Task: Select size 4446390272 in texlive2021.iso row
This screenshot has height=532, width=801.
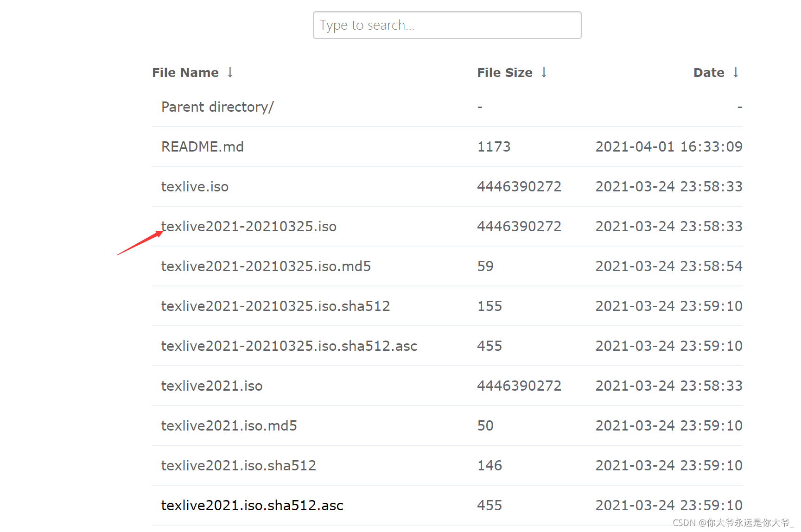Action: [519, 386]
